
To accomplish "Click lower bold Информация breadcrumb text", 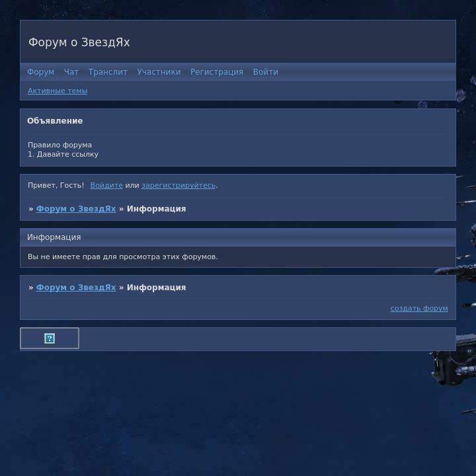I will [156, 288].
